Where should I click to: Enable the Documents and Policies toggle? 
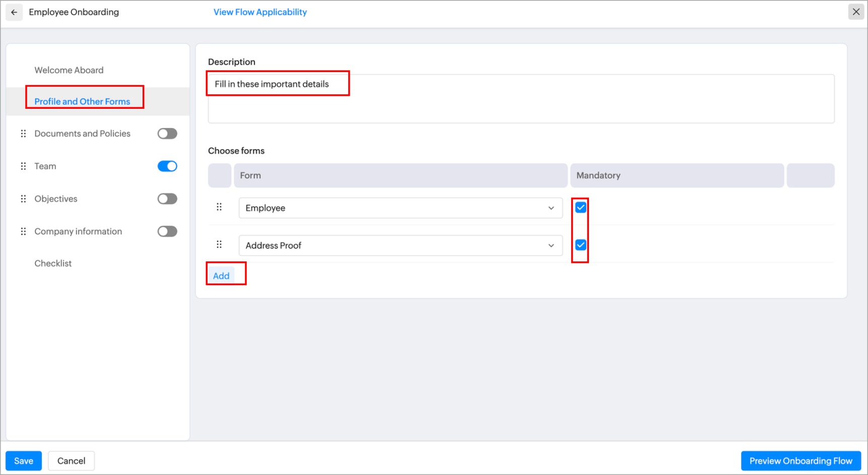click(x=167, y=133)
